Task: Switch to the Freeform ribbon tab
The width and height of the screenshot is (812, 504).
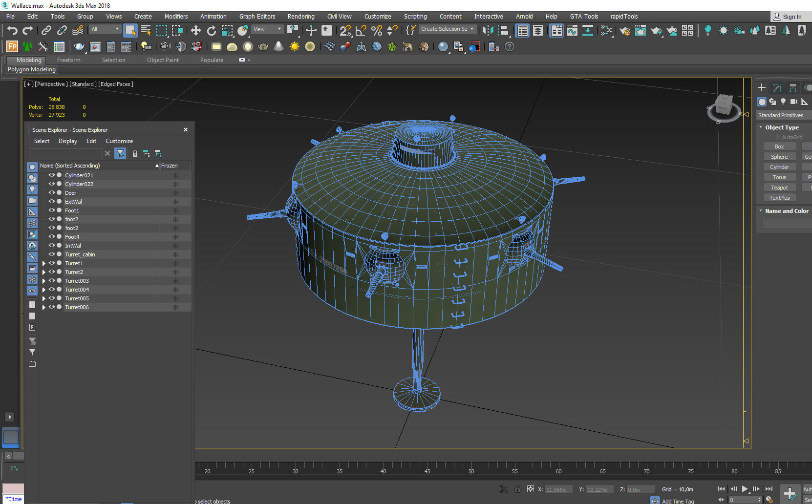Action: (68, 60)
